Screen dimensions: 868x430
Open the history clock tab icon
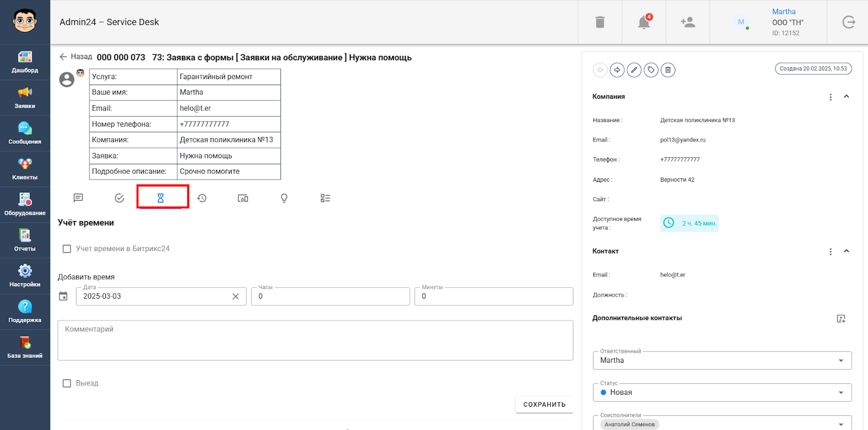(202, 198)
